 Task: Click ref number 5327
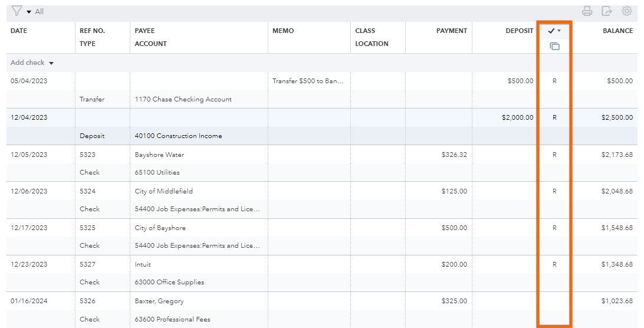pos(87,264)
